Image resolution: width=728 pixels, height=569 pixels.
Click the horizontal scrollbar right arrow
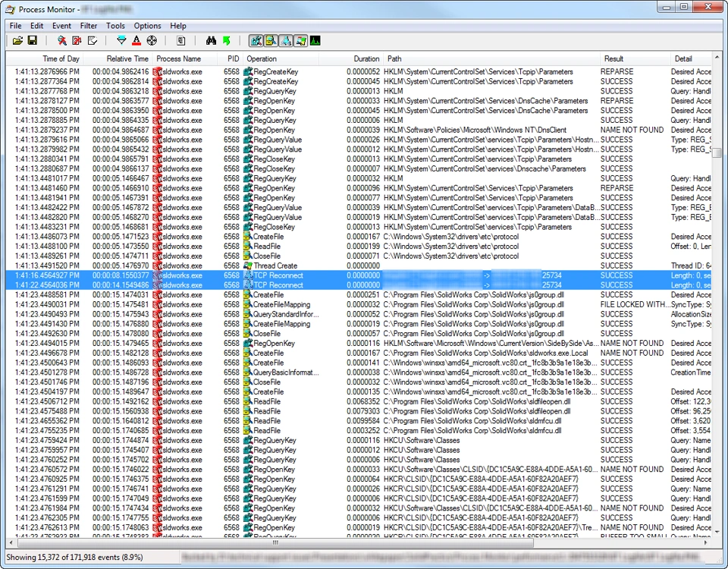pos(706,542)
